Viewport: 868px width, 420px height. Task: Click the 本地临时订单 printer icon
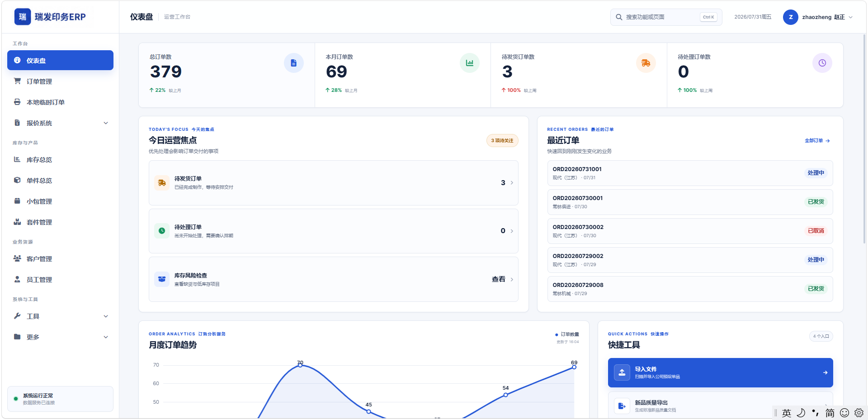pos(17,102)
